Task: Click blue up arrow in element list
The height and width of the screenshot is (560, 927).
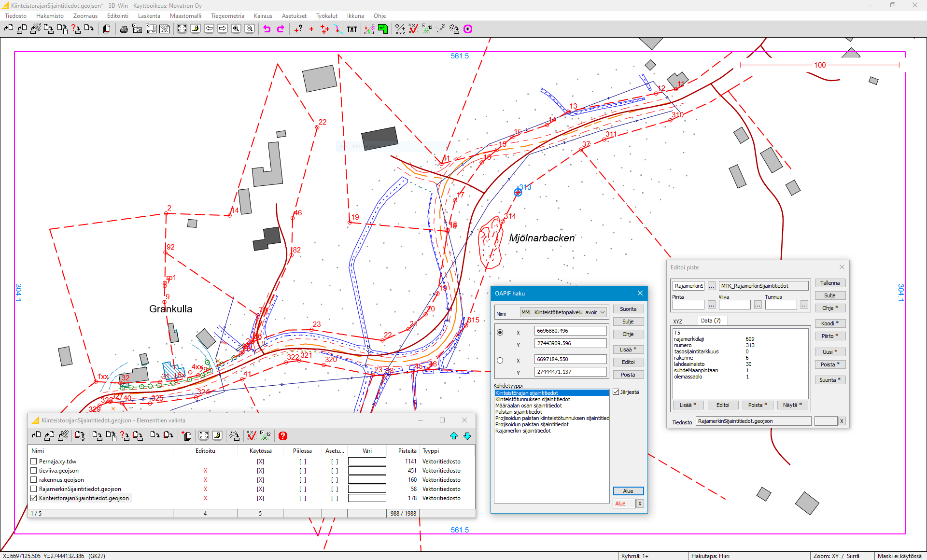Action: click(x=454, y=436)
